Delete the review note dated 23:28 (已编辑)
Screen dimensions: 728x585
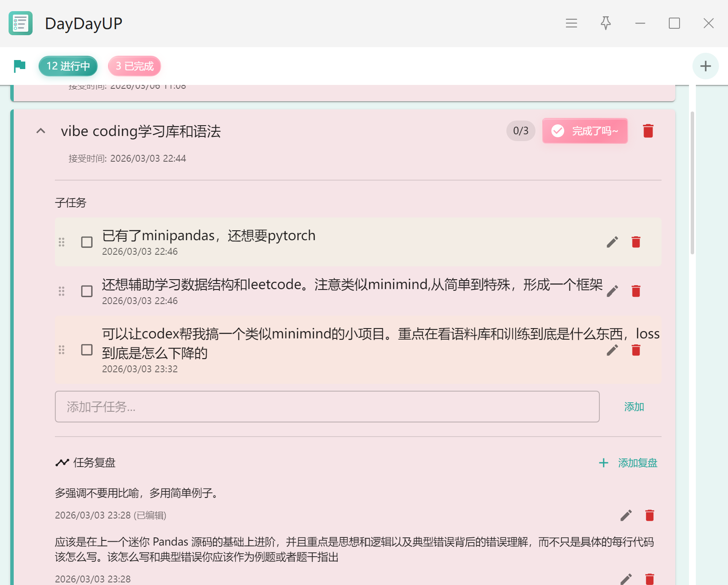click(650, 515)
